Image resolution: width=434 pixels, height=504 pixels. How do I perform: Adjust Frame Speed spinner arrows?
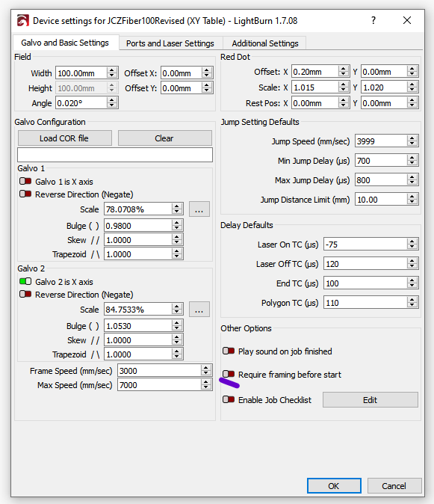[206, 370]
